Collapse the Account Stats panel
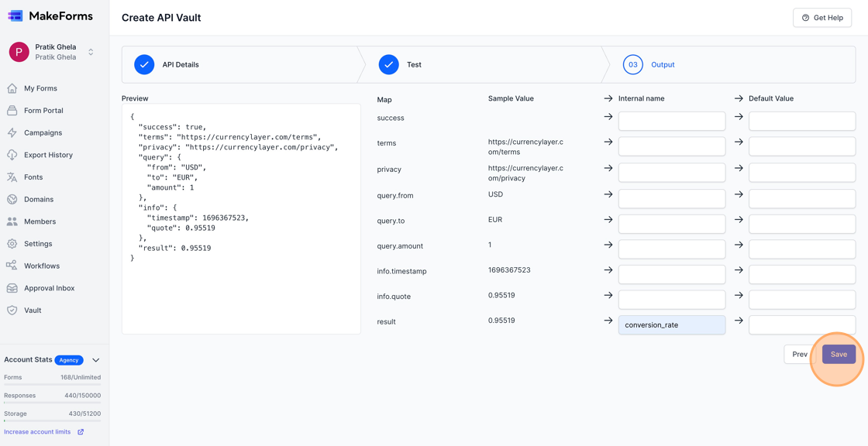The image size is (868, 446). [x=95, y=359]
